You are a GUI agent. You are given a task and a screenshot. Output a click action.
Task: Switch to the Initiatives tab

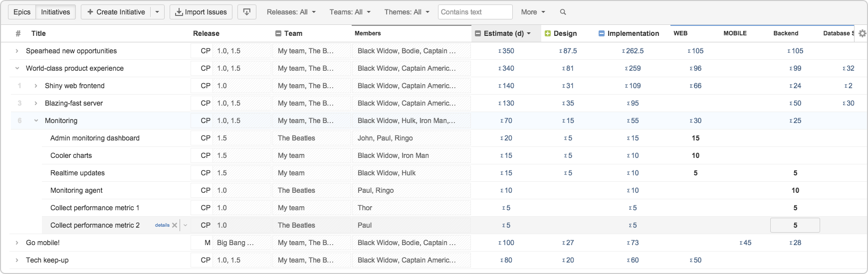coord(55,12)
